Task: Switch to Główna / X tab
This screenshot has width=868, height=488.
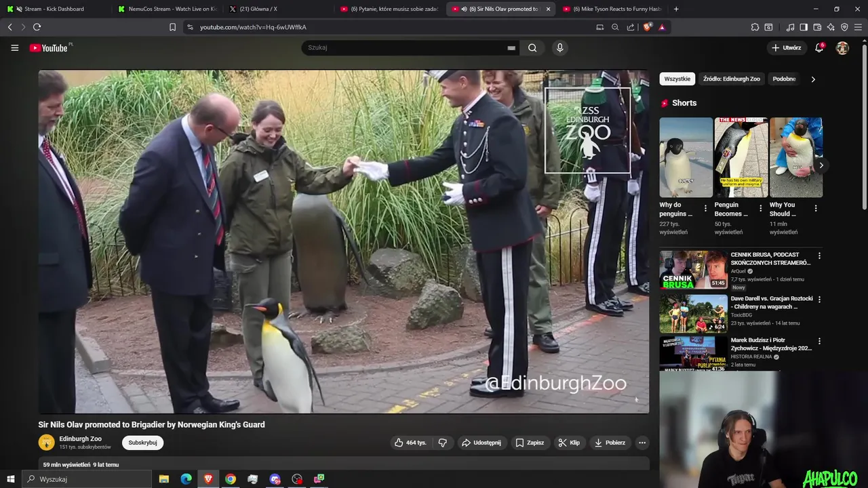Action: pyautogui.click(x=279, y=9)
